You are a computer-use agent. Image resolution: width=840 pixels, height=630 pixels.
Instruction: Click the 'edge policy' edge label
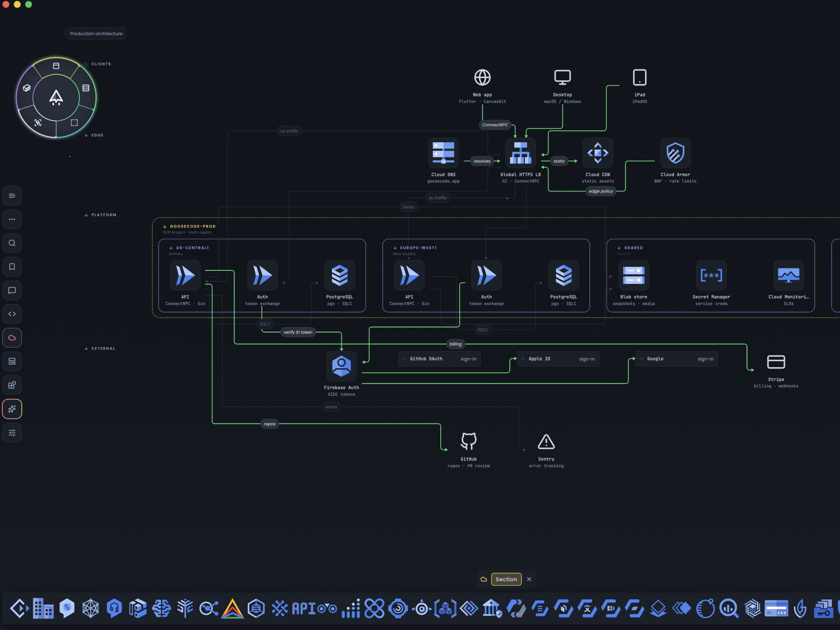601,191
